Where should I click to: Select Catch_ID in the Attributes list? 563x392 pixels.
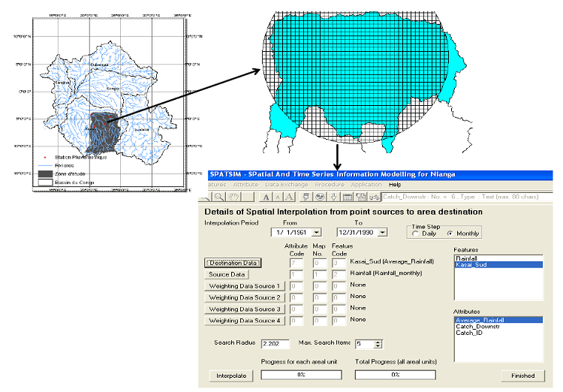pyautogui.click(x=468, y=333)
